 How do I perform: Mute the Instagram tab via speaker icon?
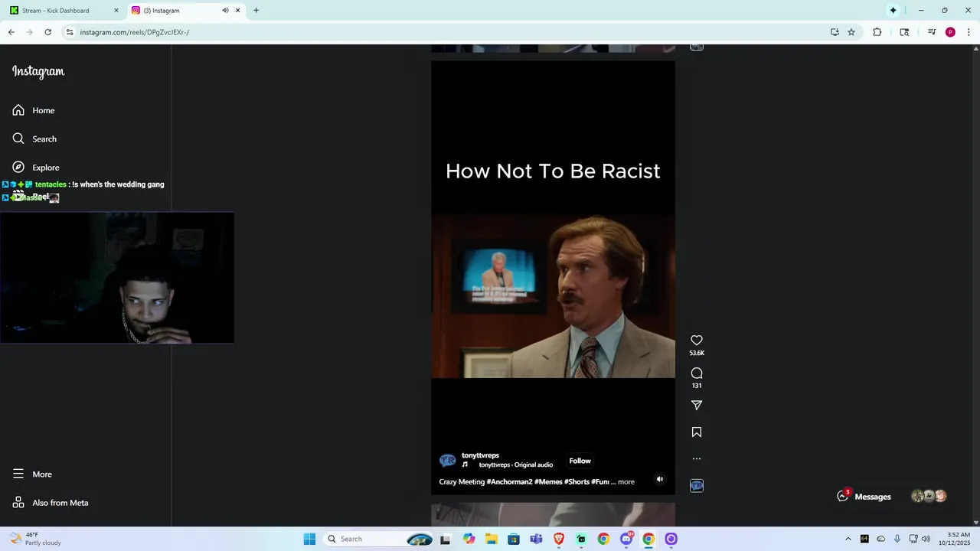225,11
